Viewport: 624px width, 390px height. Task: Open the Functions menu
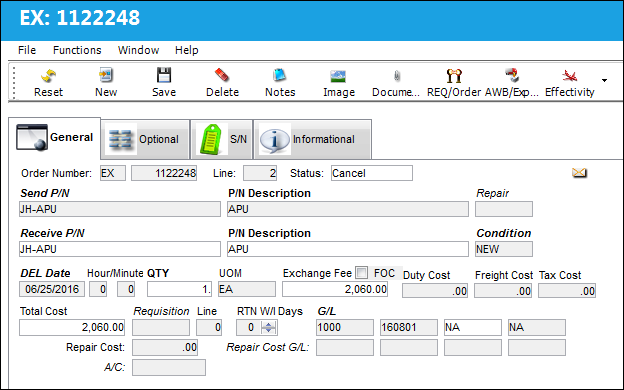point(77,50)
